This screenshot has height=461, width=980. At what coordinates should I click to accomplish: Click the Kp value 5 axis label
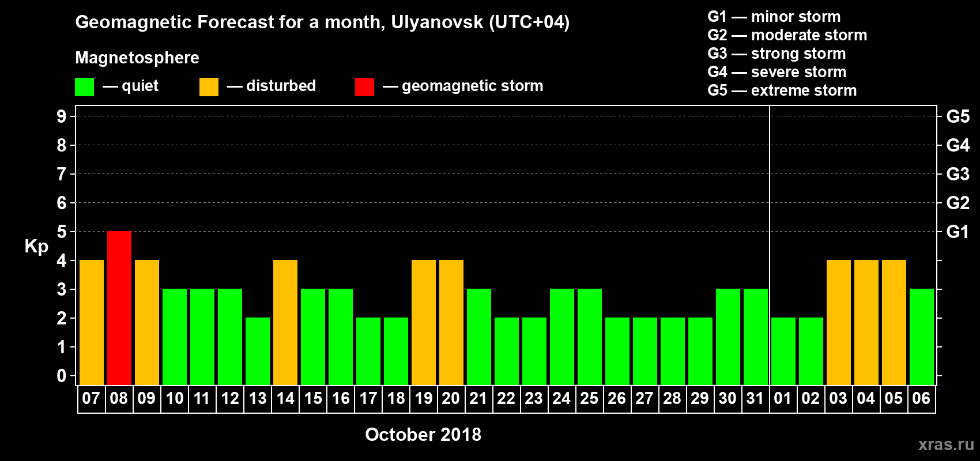click(x=62, y=232)
